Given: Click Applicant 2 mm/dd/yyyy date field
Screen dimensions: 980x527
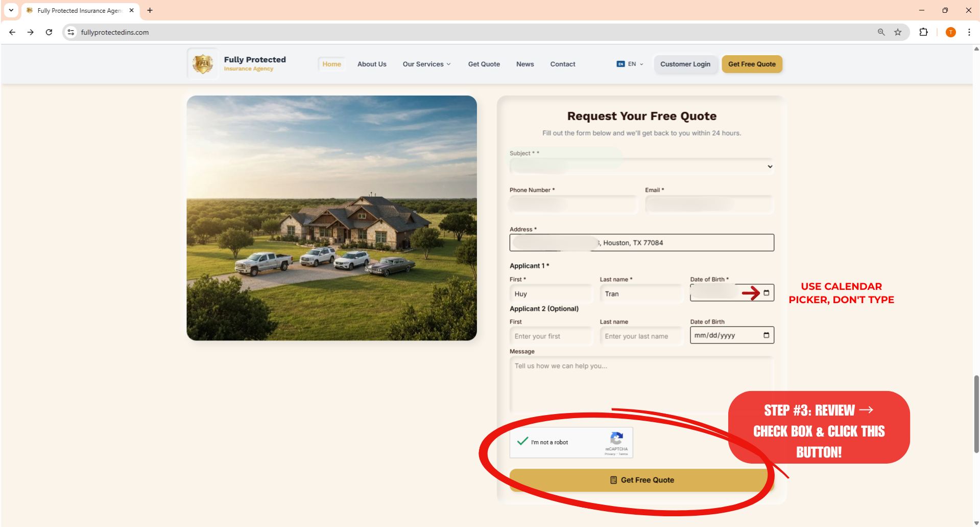Looking at the screenshot, I should (x=732, y=335).
